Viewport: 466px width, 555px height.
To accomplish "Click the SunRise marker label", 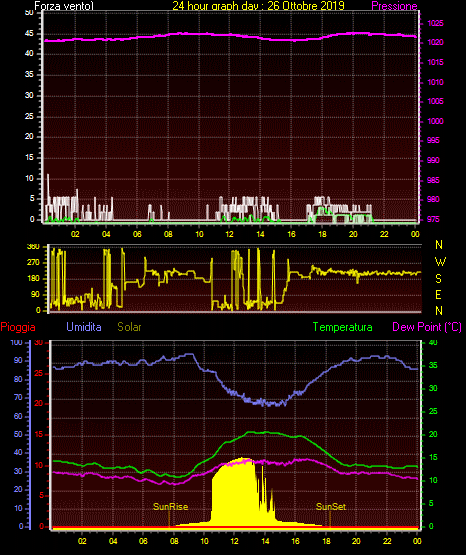I will point(171,507).
